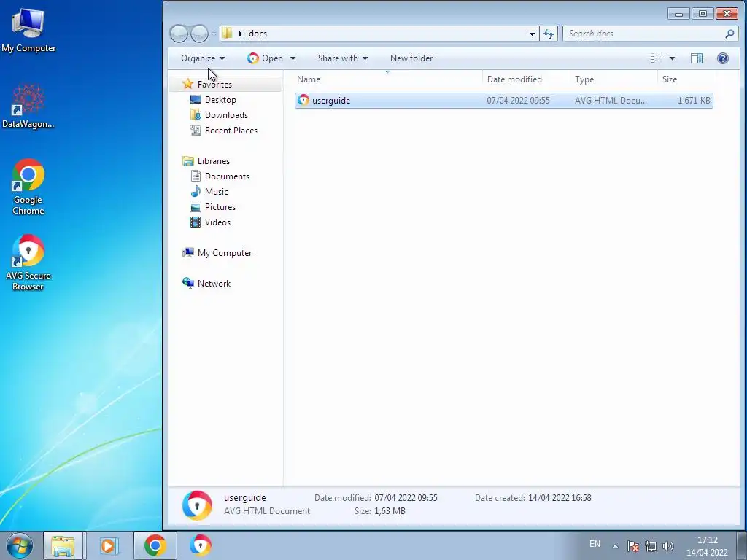Image resolution: width=747 pixels, height=560 pixels.
Task: Click the 07/04 2022 09:55 date cell
Action: pos(518,101)
